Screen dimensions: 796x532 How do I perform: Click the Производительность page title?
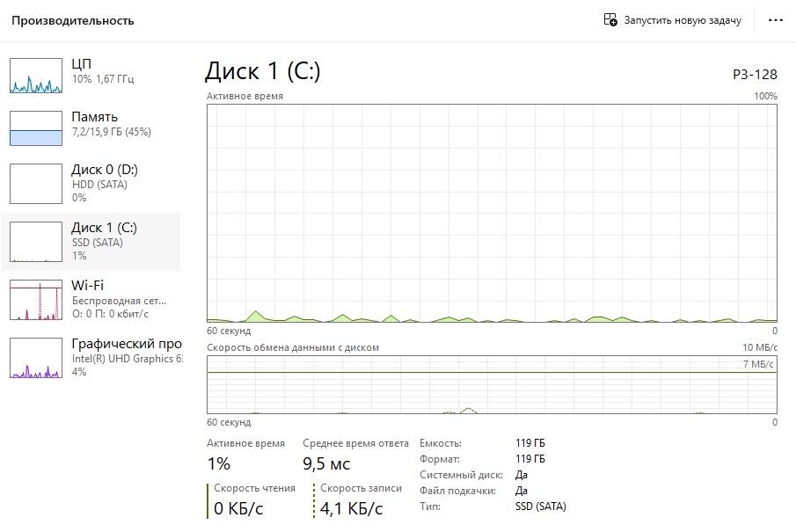pyautogui.click(x=73, y=21)
